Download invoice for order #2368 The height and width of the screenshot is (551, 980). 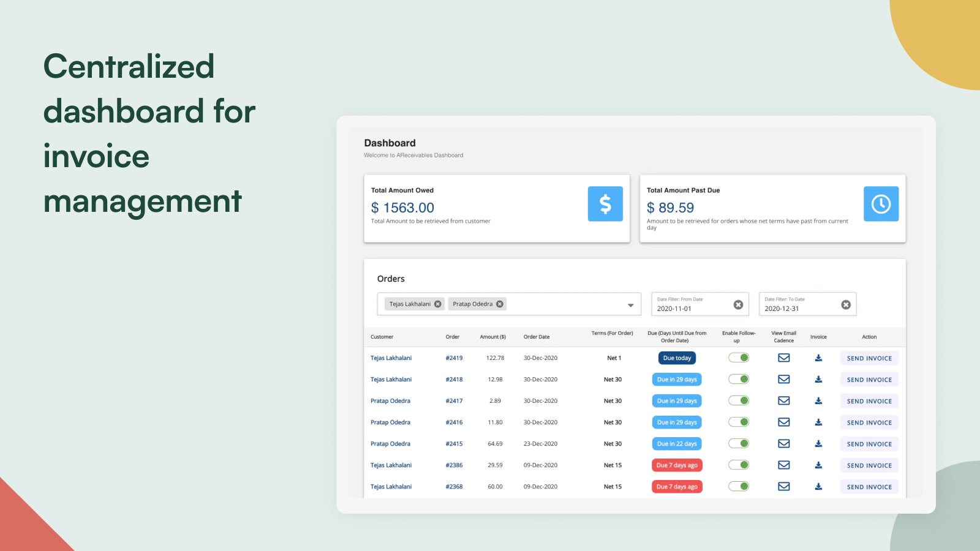(x=818, y=486)
